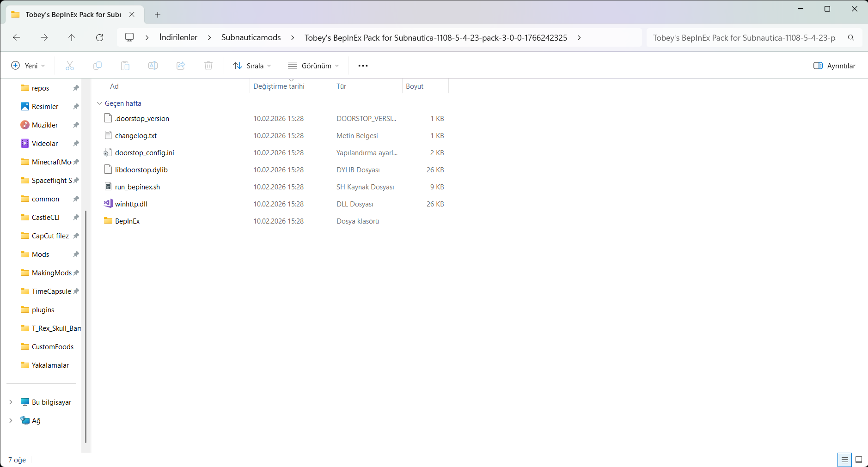Select the winhttp.dll file icon
The image size is (868, 467).
click(x=108, y=203)
